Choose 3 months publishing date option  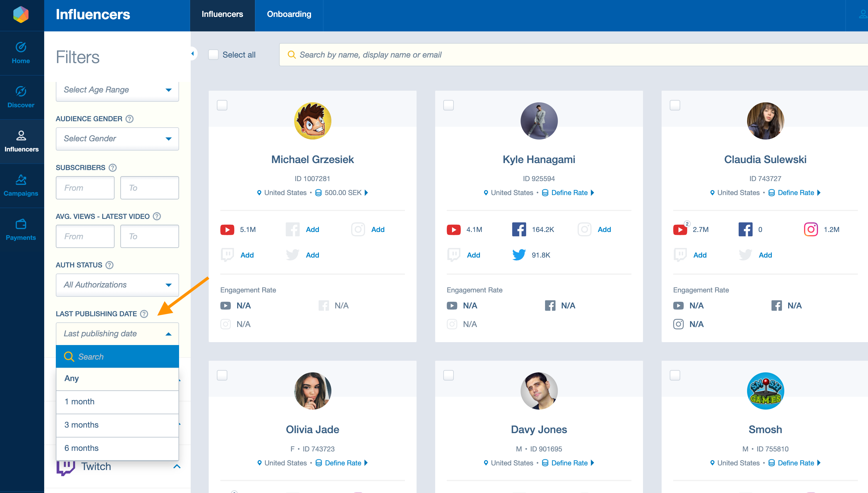coord(117,425)
